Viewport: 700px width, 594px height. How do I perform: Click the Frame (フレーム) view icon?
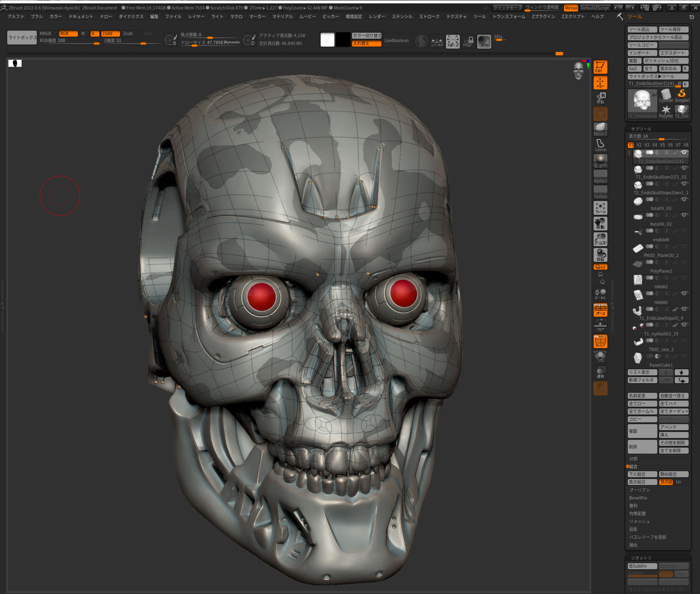[x=600, y=208]
